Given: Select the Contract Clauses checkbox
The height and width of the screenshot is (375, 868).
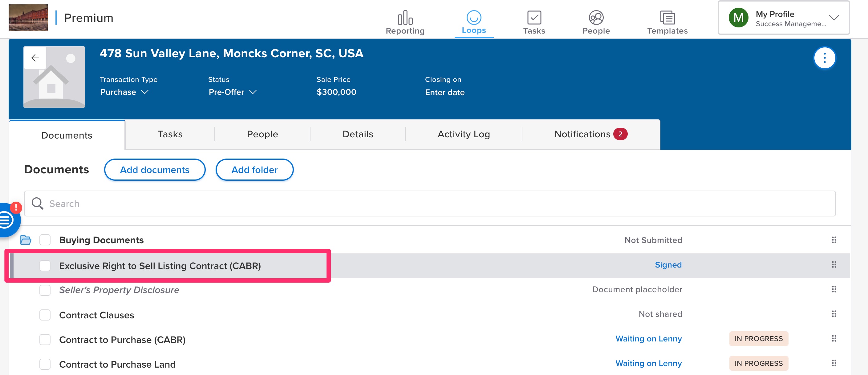Looking at the screenshot, I should (45, 315).
